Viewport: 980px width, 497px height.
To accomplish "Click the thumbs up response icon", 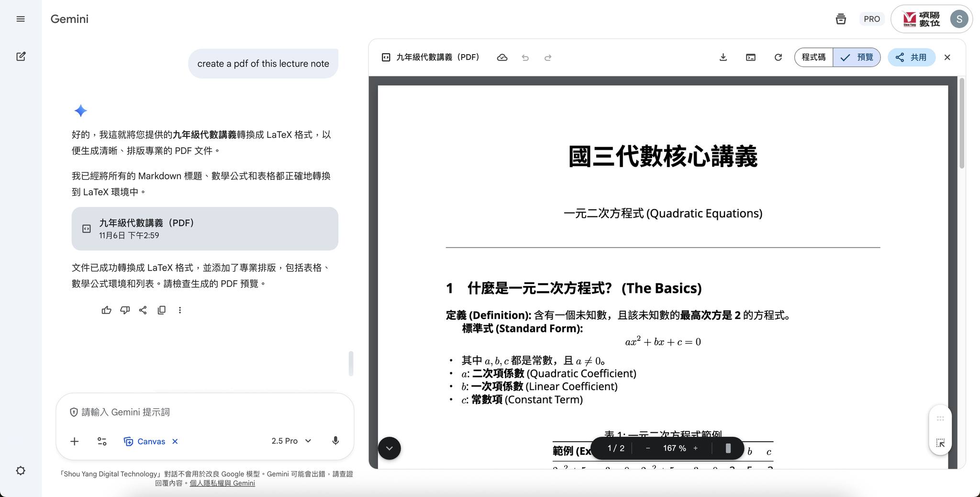I will pos(106,310).
